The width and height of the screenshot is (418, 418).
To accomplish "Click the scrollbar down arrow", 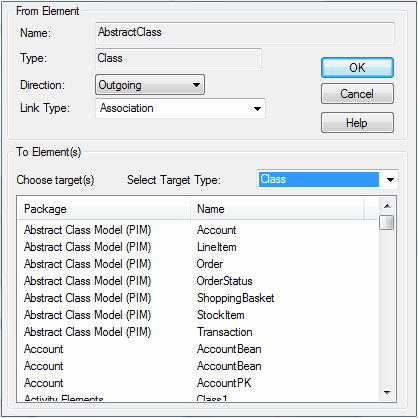I will click(387, 392).
